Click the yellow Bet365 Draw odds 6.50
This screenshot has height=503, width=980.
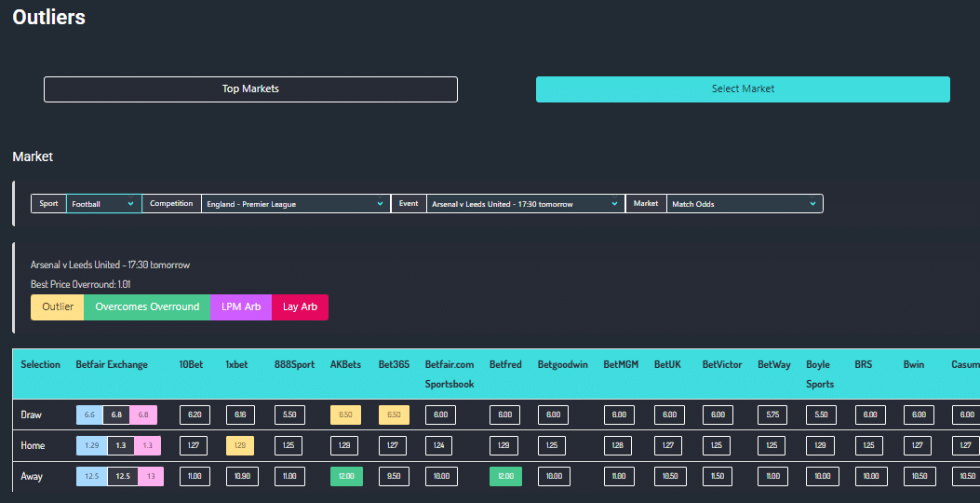pos(394,415)
